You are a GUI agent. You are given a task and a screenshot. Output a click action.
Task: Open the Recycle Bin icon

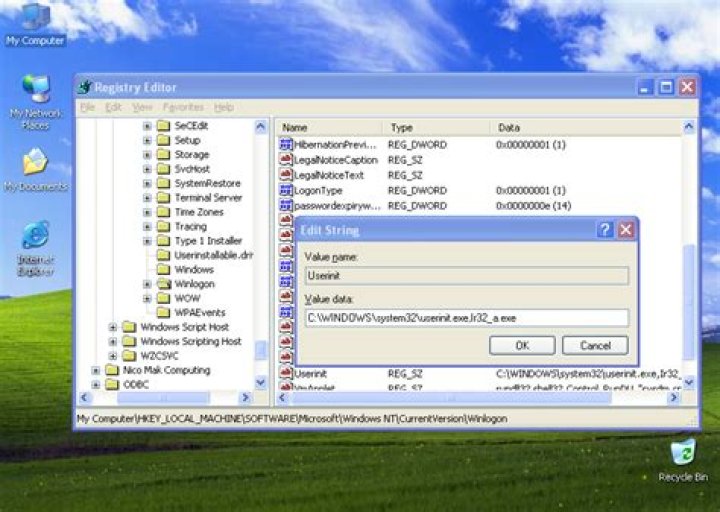(683, 453)
